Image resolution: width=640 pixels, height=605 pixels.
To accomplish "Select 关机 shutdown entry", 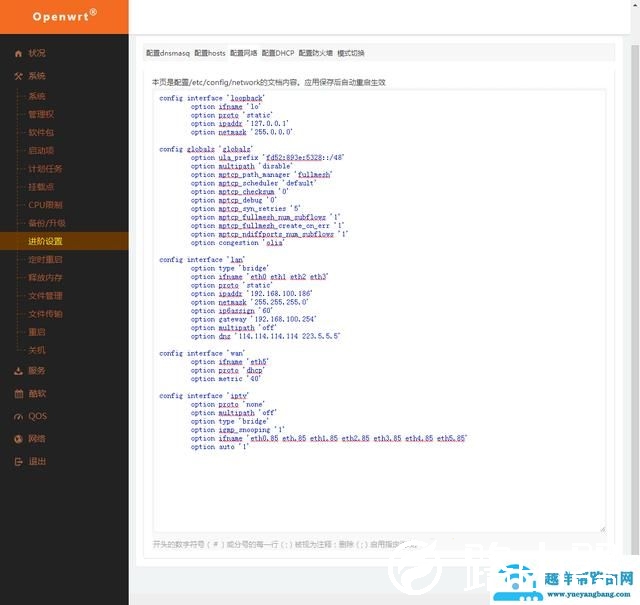I will coord(37,350).
